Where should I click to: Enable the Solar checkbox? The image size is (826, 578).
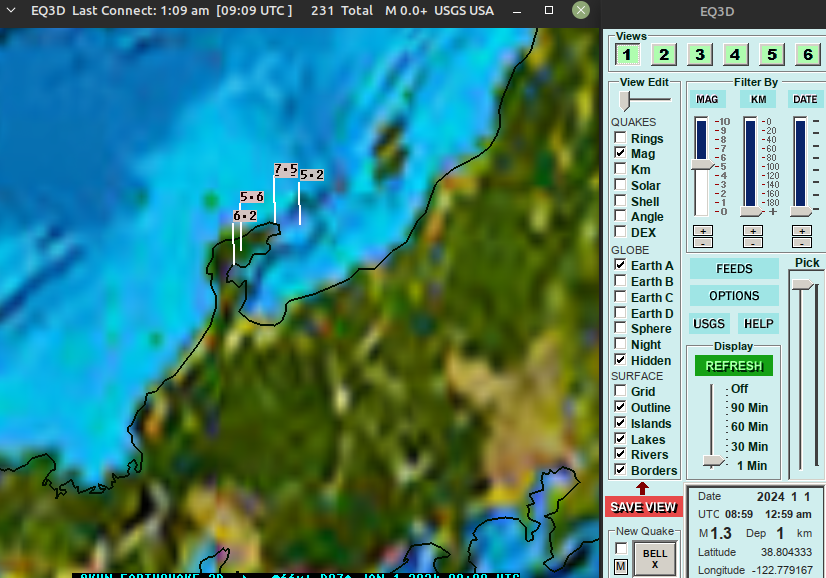tap(621, 184)
